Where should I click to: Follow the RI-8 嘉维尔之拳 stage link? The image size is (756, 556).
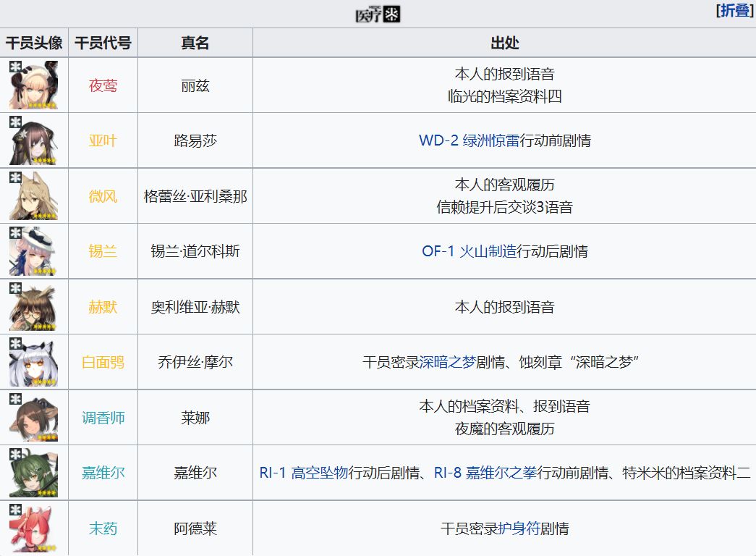[x=485, y=473]
